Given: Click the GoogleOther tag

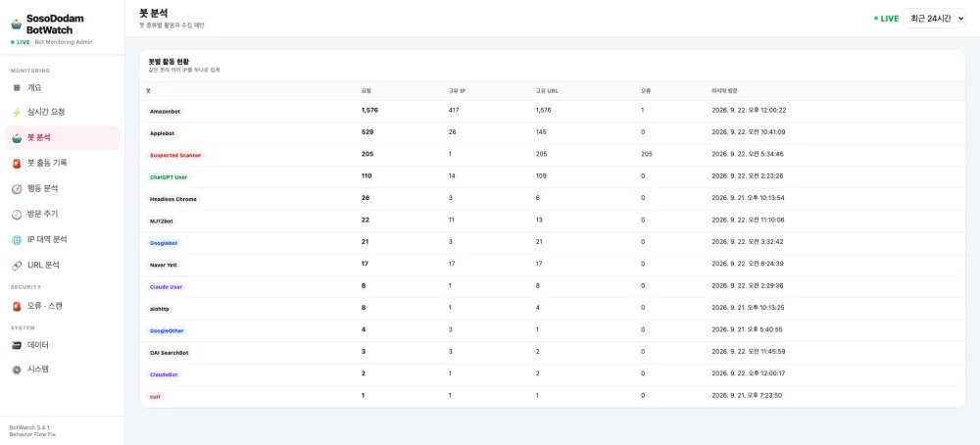Looking at the screenshot, I should 167,330.
